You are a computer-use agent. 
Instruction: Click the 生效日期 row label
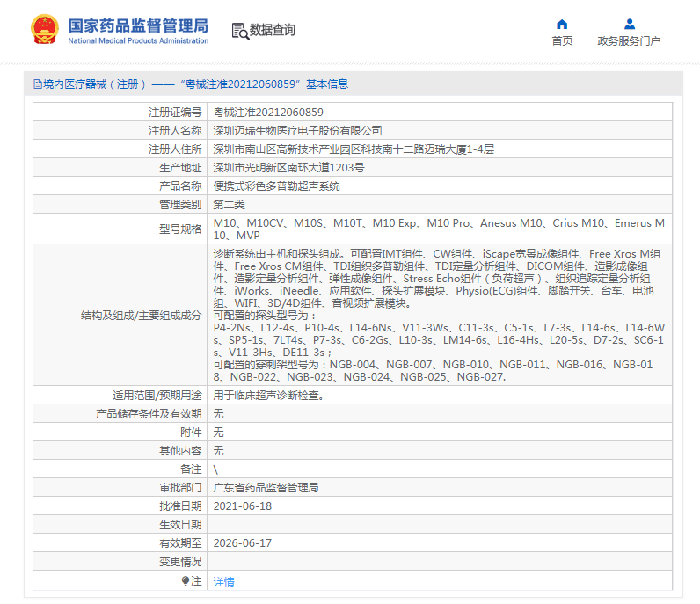click(180, 525)
